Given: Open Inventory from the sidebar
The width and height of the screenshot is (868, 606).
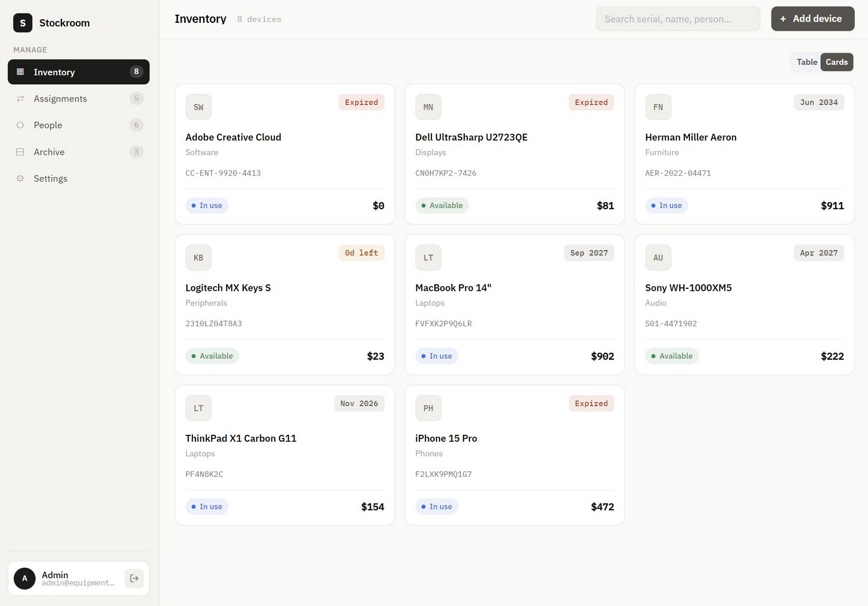Looking at the screenshot, I should [79, 72].
